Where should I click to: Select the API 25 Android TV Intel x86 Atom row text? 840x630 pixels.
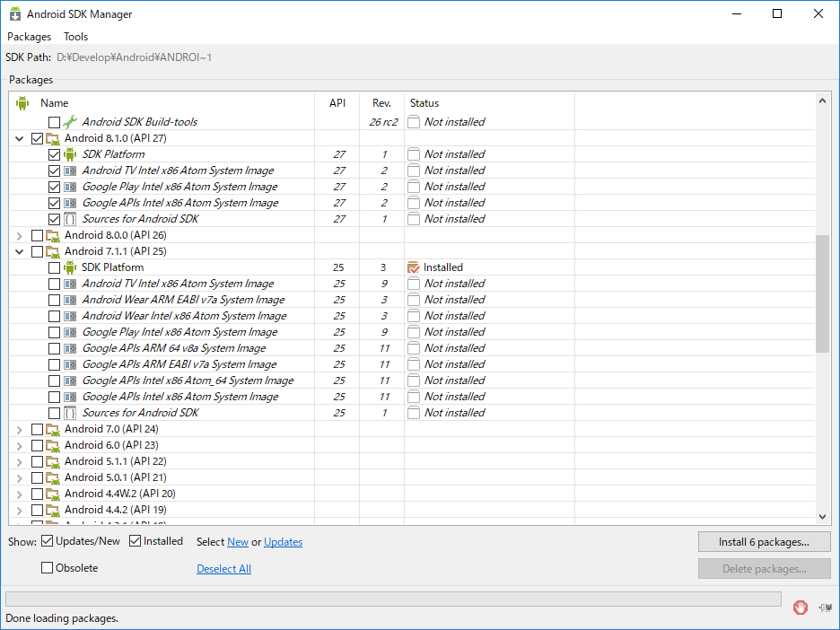click(x=178, y=284)
